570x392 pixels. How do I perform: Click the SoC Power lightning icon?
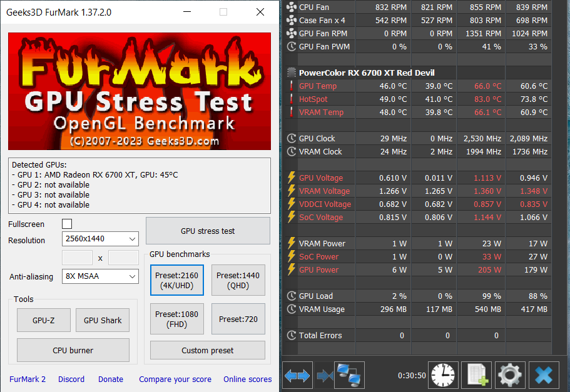[x=292, y=256]
